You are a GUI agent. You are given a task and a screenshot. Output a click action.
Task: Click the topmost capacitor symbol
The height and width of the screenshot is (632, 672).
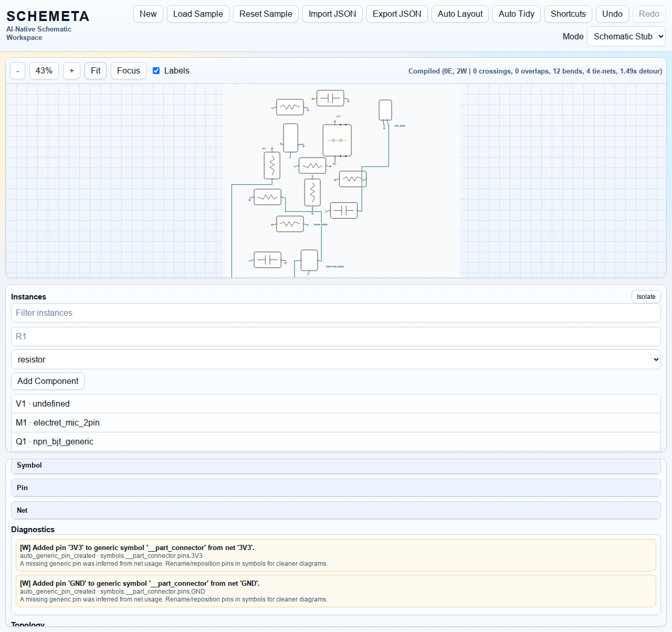[330, 98]
